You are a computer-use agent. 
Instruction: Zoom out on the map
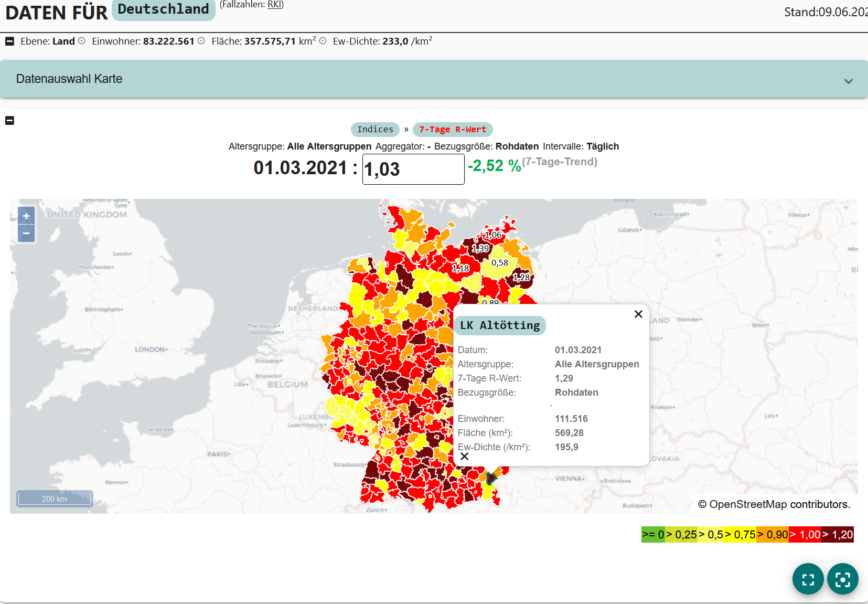[26, 233]
